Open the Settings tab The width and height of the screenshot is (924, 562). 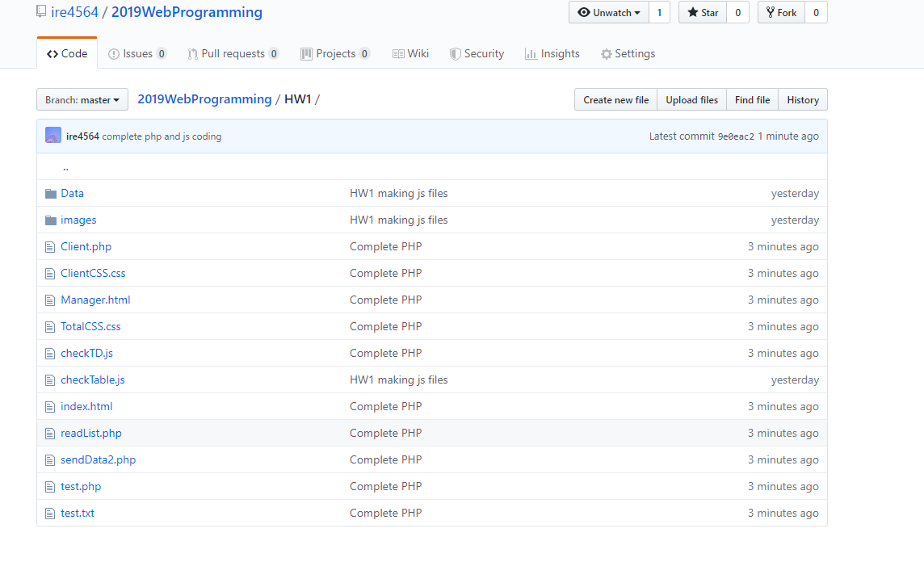pyautogui.click(x=628, y=53)
